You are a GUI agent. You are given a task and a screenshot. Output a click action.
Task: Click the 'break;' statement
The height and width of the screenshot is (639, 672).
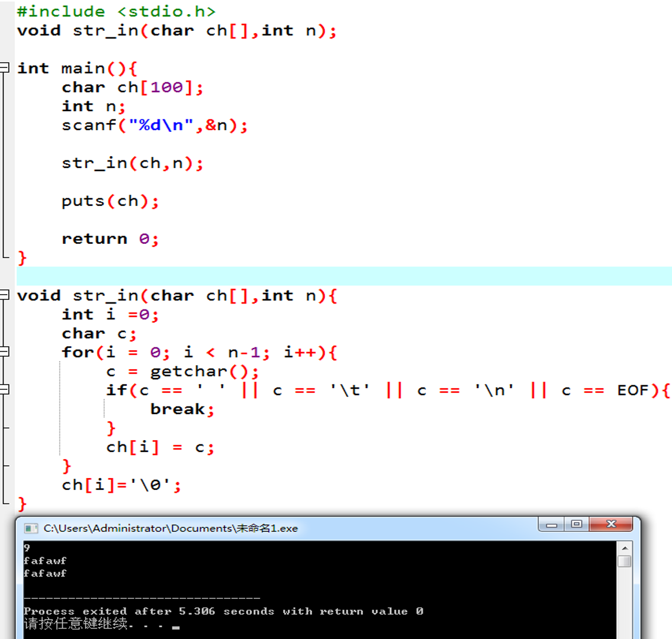182,409
